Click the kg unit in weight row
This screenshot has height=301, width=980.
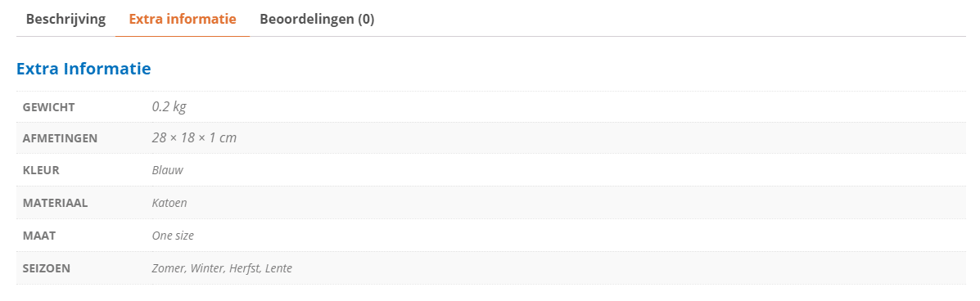(x=179, y=107)
